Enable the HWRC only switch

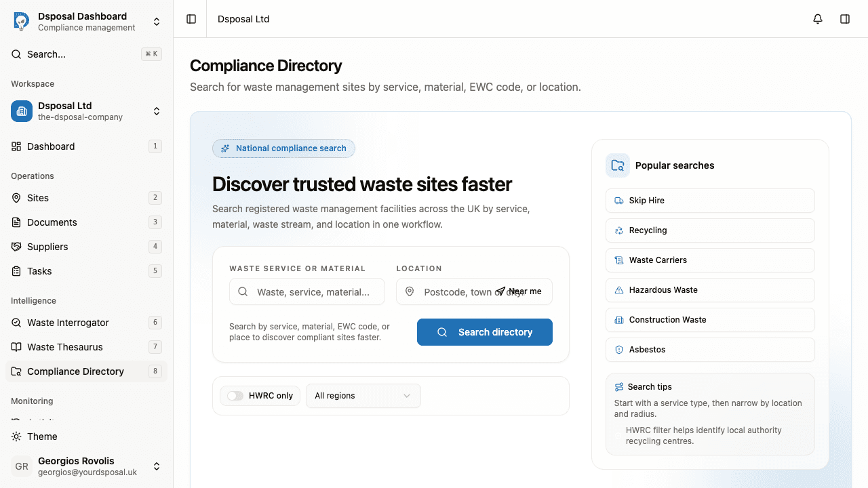(235, 395)
